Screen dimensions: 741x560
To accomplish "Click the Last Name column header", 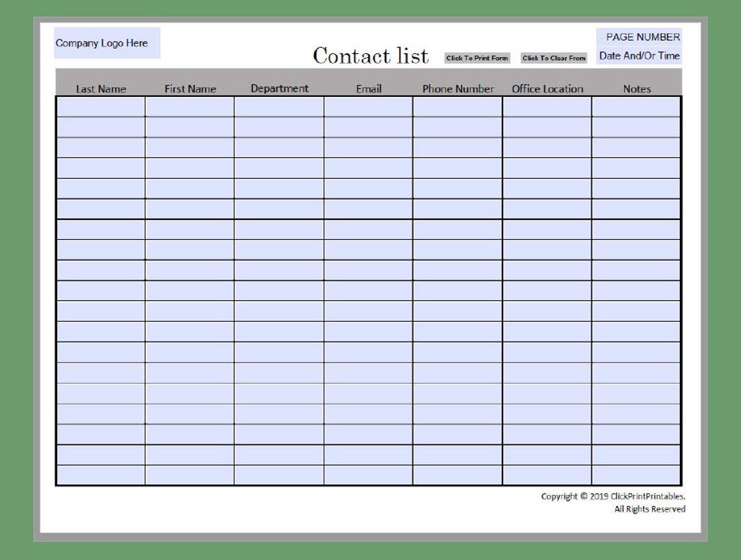I will (100, 89).
